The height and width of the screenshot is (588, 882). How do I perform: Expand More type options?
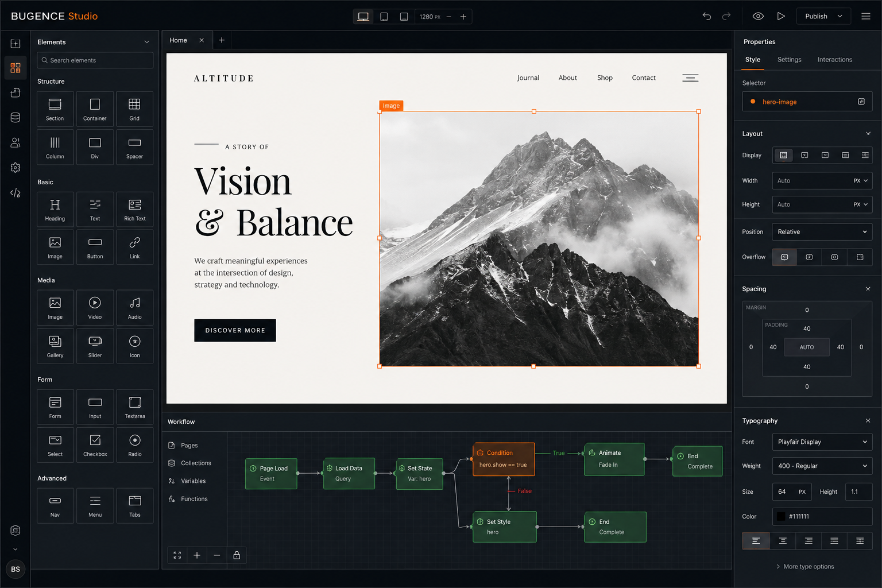(805, 567)
